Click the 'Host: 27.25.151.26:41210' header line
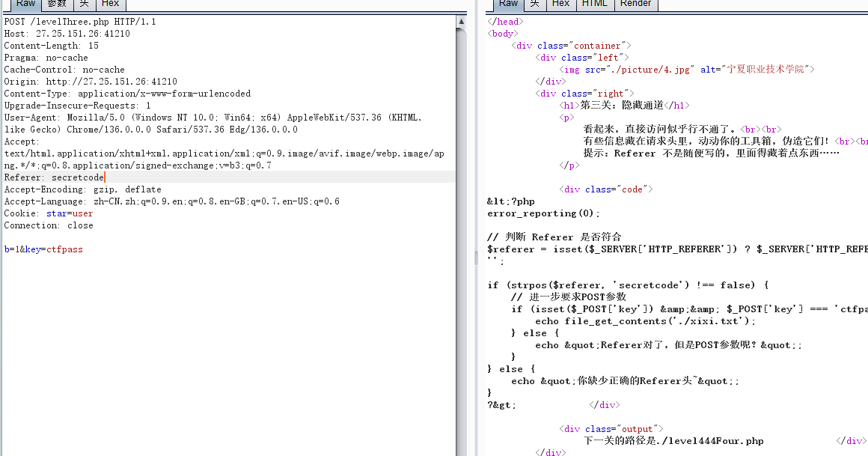This screenshot has width=868, height=456. tap(67, 34)
